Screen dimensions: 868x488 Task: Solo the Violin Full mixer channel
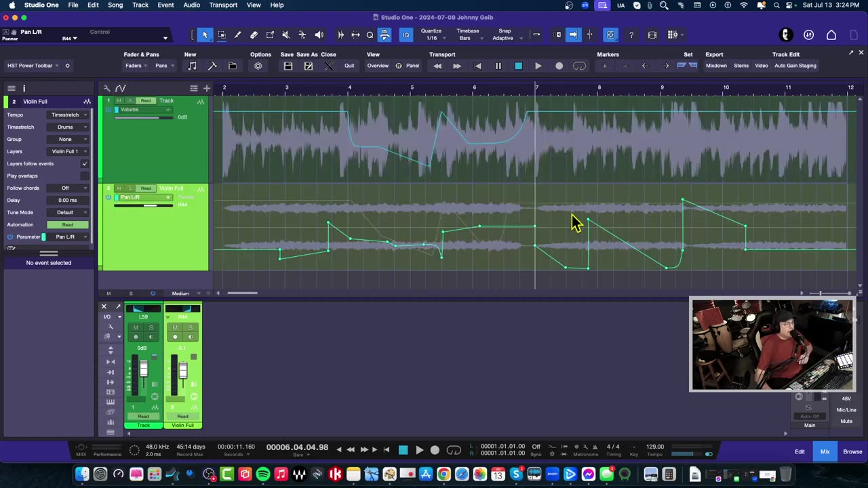(191, 327)
